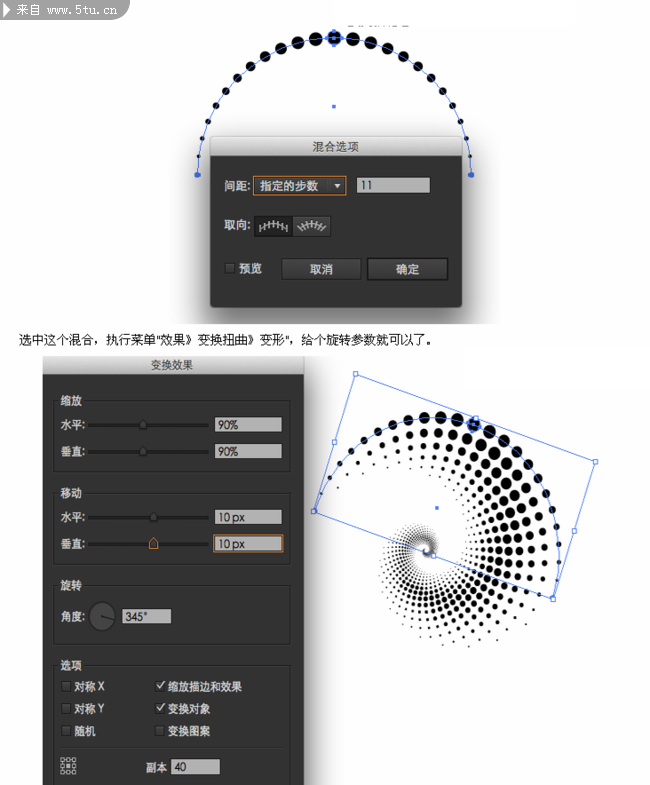Toggle the 随机 random checkbox
Screen dimensions: 650x785
click(66, 731)
